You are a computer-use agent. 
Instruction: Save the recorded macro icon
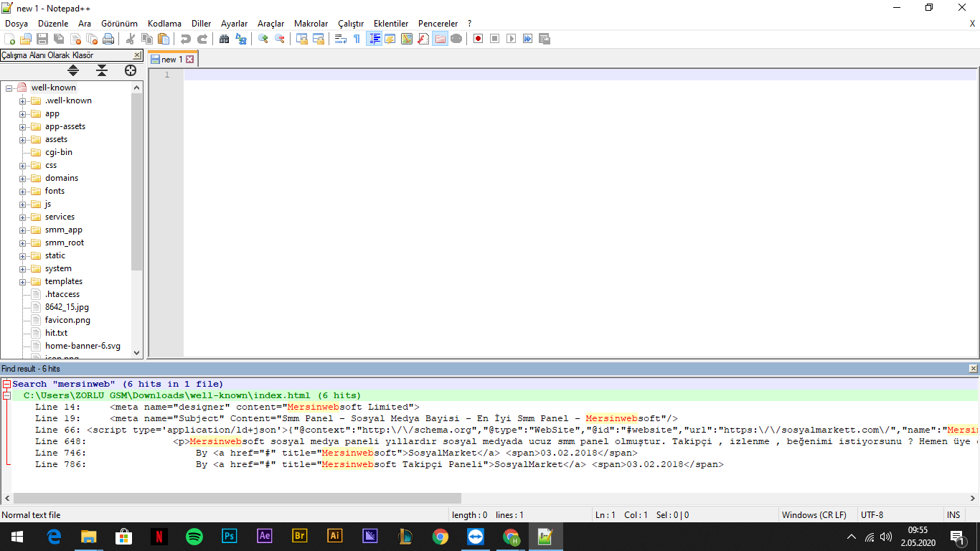(545, 39)
